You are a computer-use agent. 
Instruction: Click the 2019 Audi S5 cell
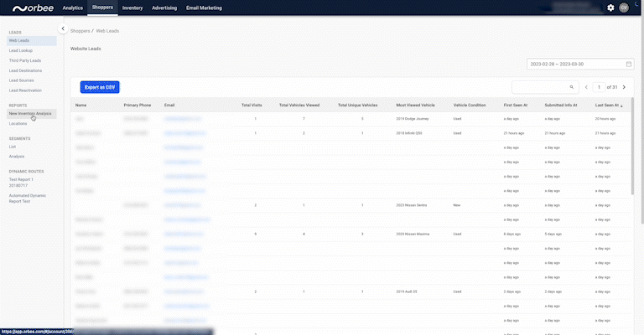coord(407,291)
